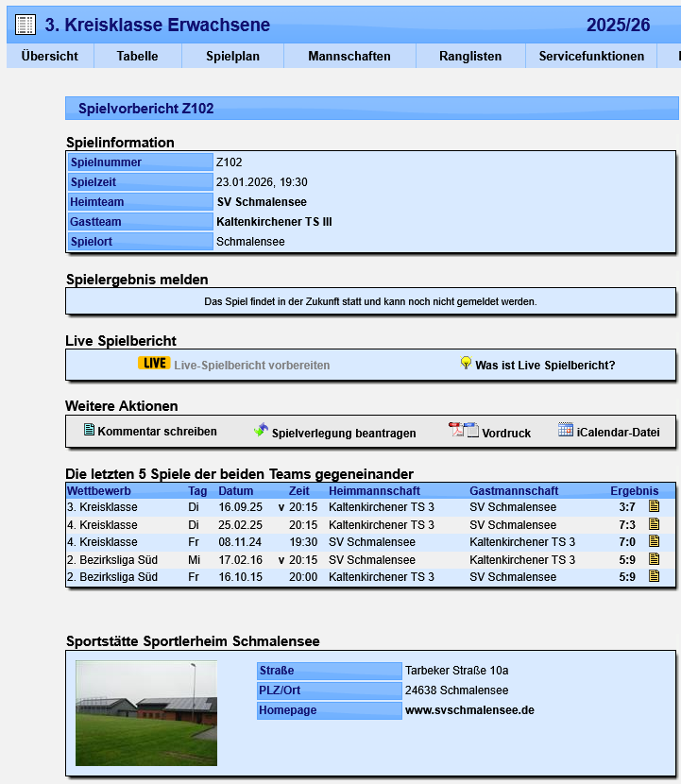This screenshot has width=681, height=784.
Task: Click the calendar icon beside iCalendar-Datei
Action: (566, 430)
